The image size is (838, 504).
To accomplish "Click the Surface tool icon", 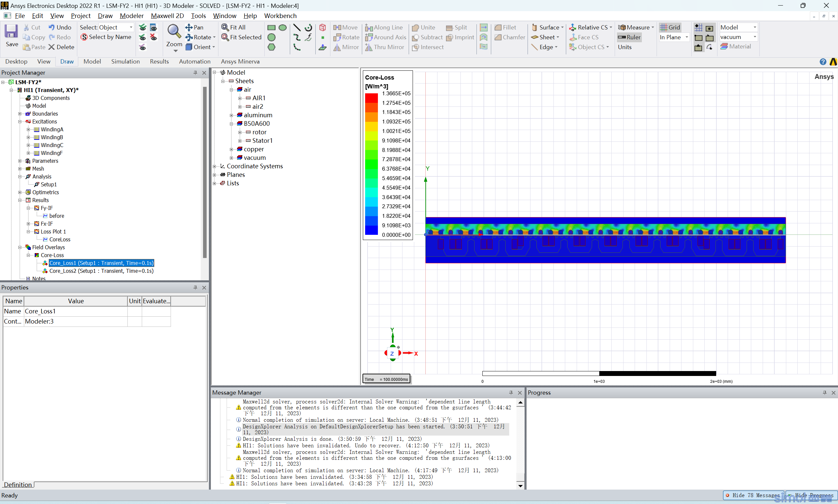I will click(x=534, y=27).
